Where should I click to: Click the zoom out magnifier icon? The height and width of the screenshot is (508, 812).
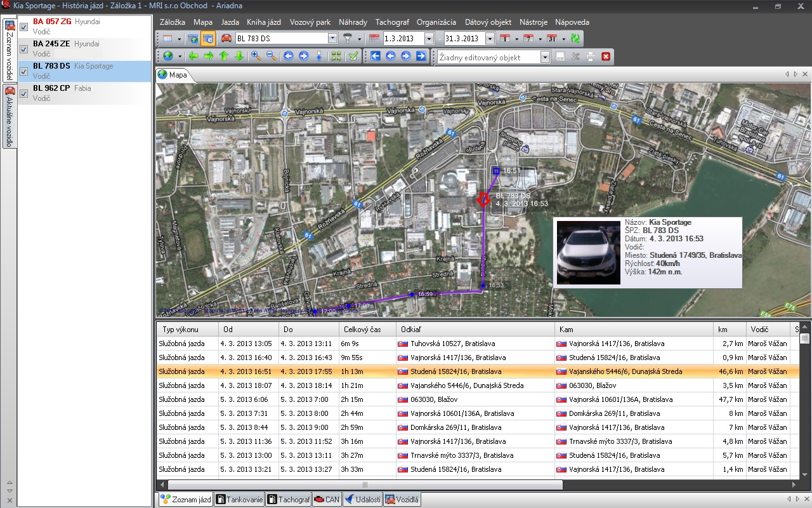[271, 57]
